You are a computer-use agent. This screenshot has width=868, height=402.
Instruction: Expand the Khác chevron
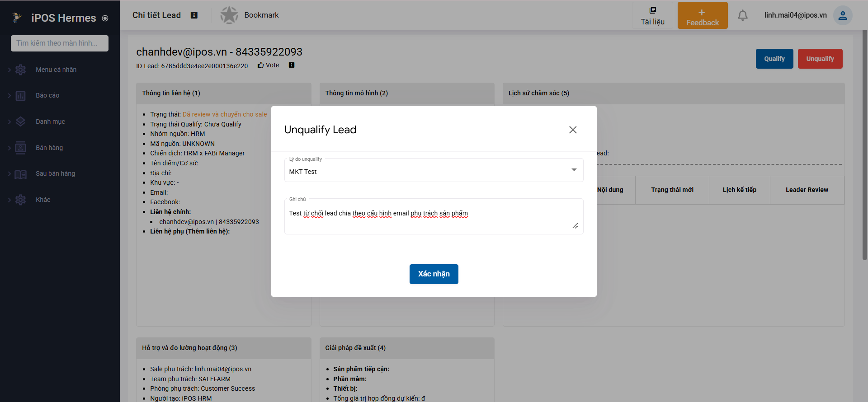9,200
